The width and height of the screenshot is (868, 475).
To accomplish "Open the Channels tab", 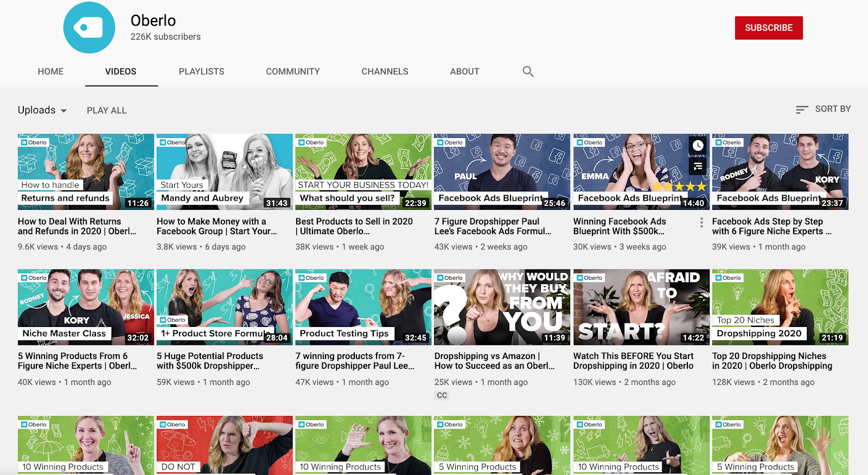I will coord(385,72).
